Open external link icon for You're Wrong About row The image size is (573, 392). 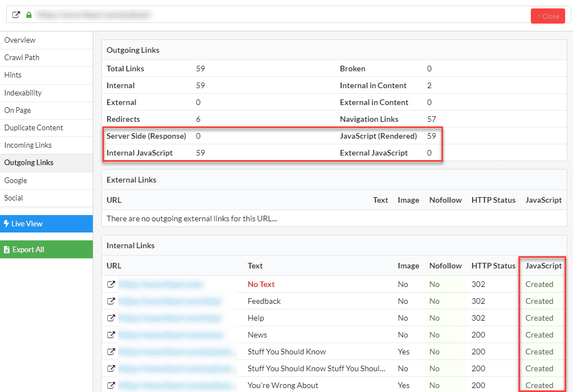point(111,385)
